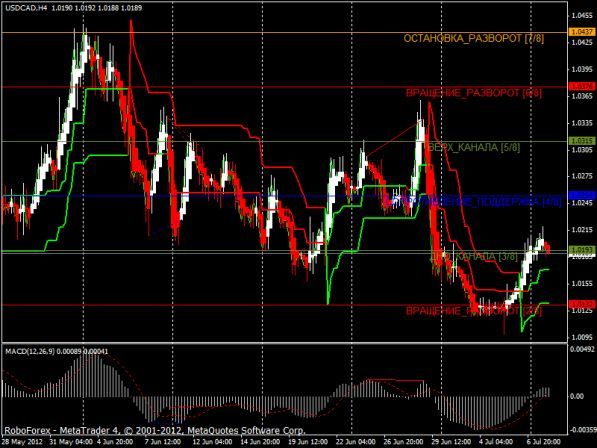This screenshot has height=448, width=597.
Task: Select the ВРАЩЕНИЕ_РАЗВОРОТ [6/8] label
Action: click(x=473, y=93)
